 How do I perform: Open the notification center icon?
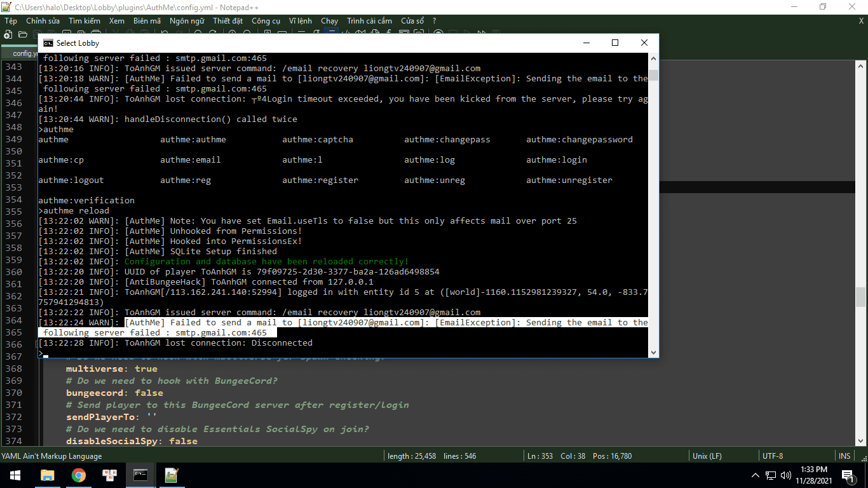click(848, 475)
